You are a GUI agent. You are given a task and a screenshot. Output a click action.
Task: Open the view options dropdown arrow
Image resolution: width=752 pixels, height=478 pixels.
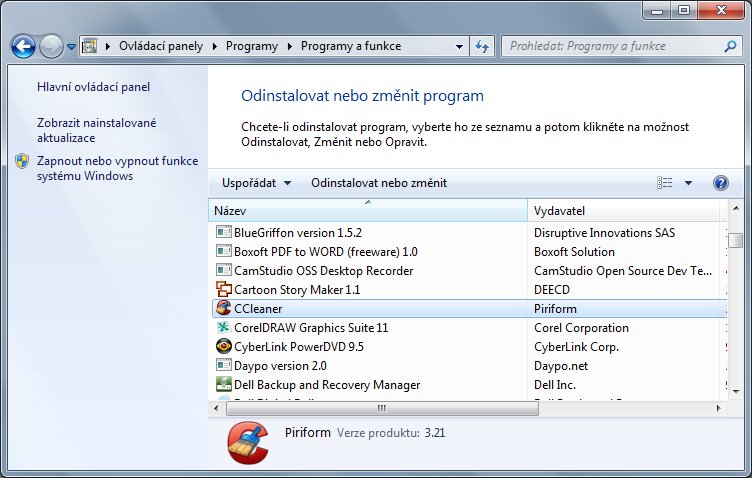[x=688, y=183]
